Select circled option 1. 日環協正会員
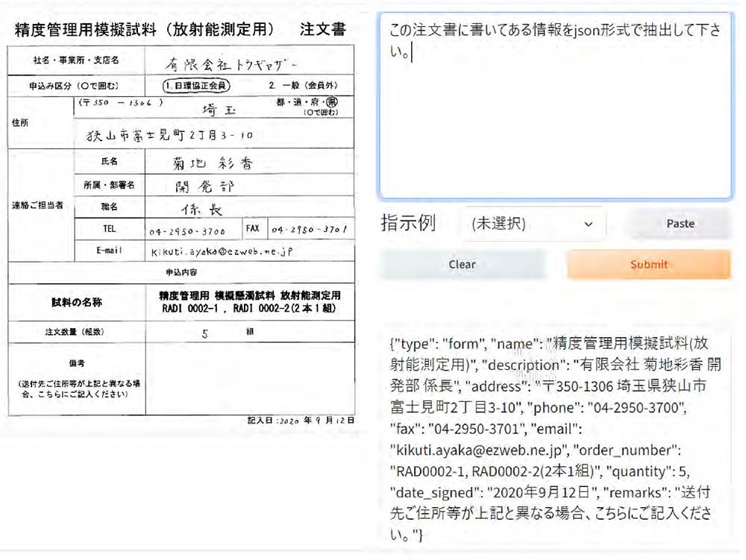 (x=196, y=85)
